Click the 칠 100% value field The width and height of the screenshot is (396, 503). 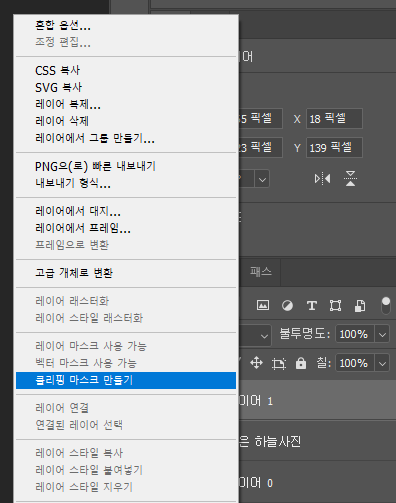[x=355, y=363]
